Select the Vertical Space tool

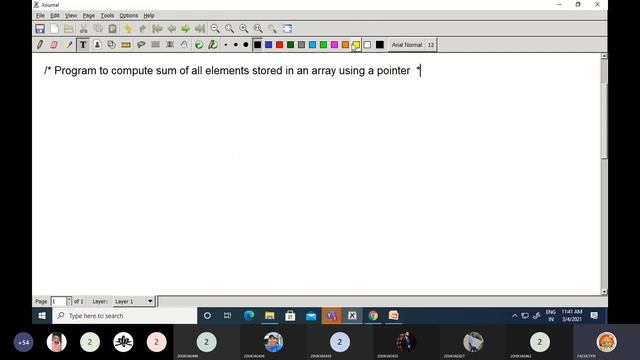(x=170, y=44)
